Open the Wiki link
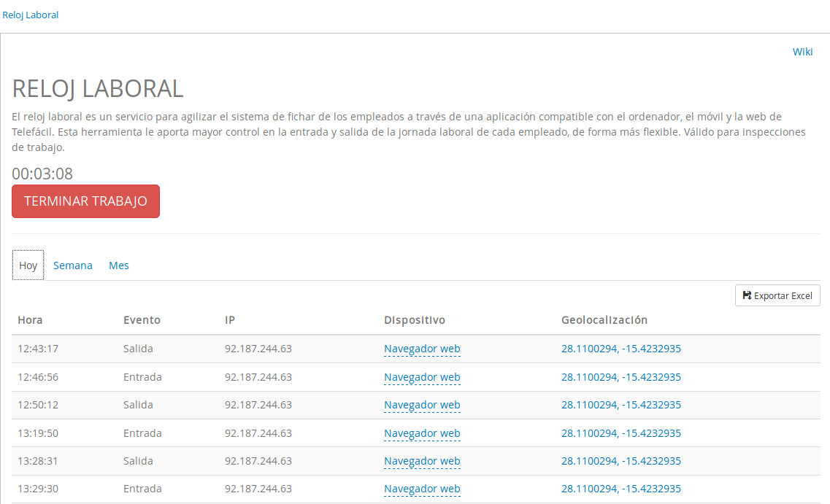 pos(802,52)
